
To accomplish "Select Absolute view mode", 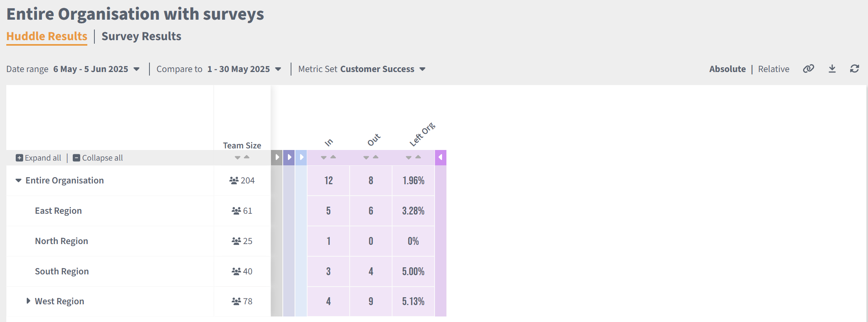I will tap(727, 69).
